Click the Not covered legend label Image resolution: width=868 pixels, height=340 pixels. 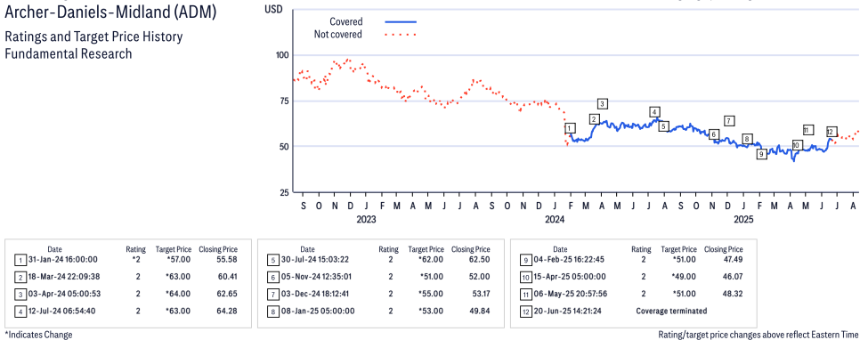(337, 35)
